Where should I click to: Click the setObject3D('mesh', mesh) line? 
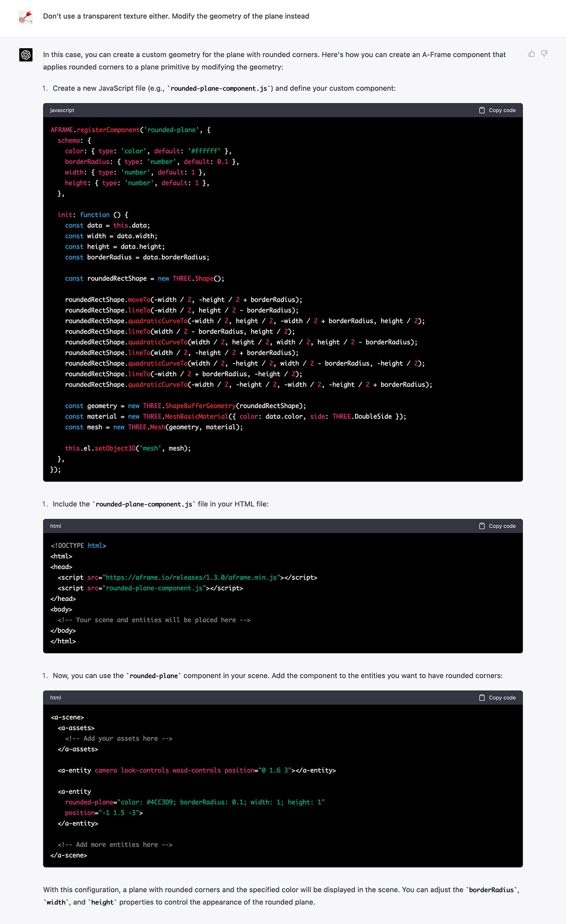pos(128,449)
